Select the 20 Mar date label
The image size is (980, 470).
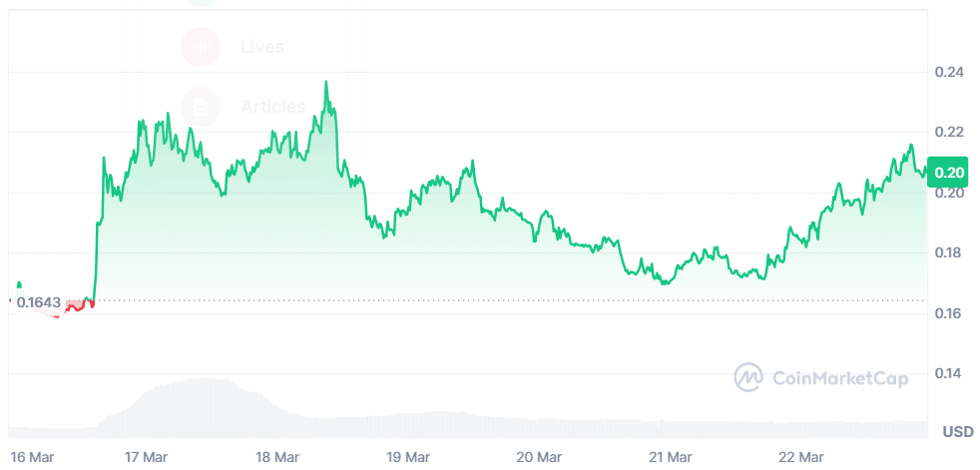click(539, 457)
